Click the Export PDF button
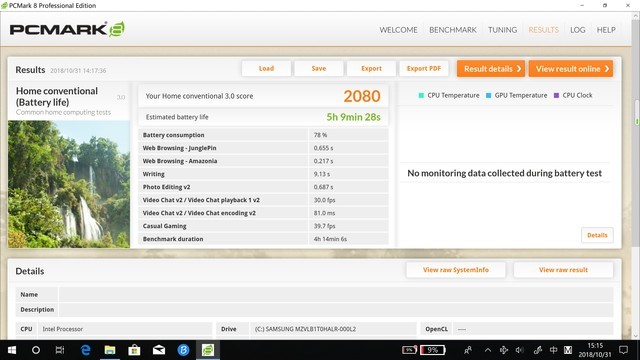Viewport: 640px width, 360px height. [424, 69]
